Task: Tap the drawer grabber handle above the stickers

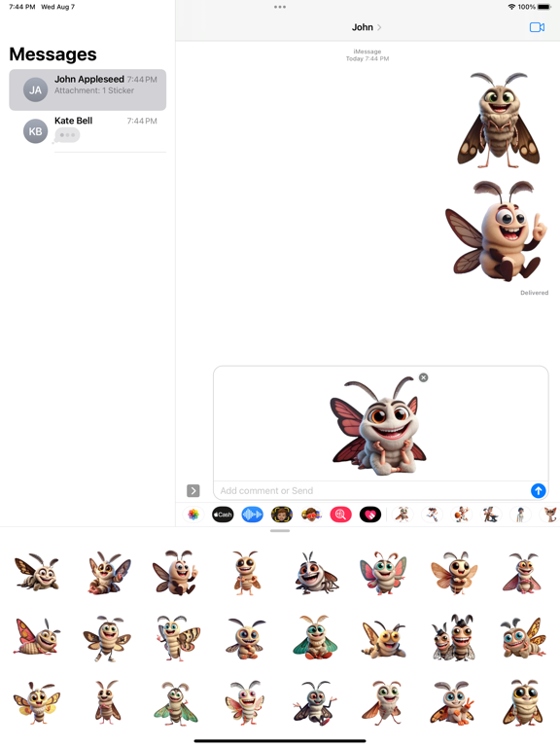Action: [x=280, y=531]
